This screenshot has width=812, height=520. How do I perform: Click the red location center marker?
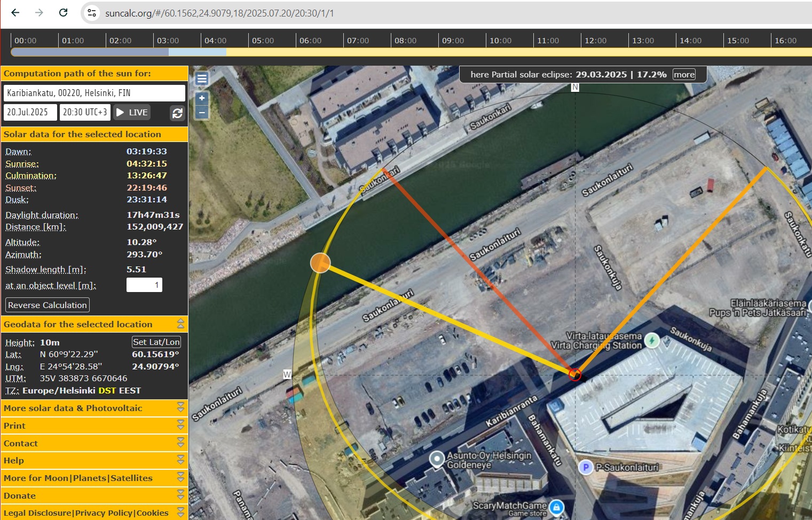point(575,374)
